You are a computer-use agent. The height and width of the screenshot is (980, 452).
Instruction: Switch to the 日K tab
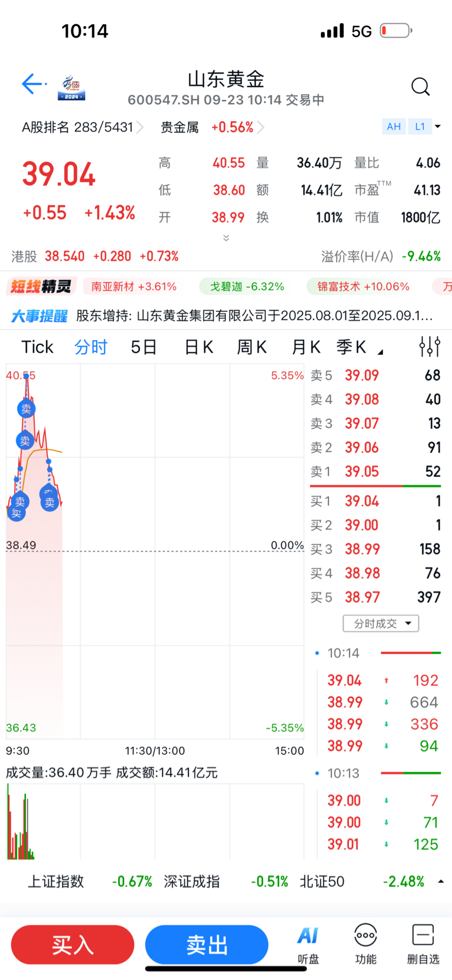198,347
